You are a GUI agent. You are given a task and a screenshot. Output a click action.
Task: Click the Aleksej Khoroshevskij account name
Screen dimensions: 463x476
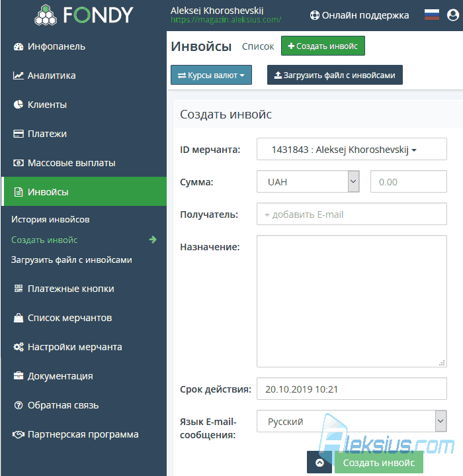217,11
